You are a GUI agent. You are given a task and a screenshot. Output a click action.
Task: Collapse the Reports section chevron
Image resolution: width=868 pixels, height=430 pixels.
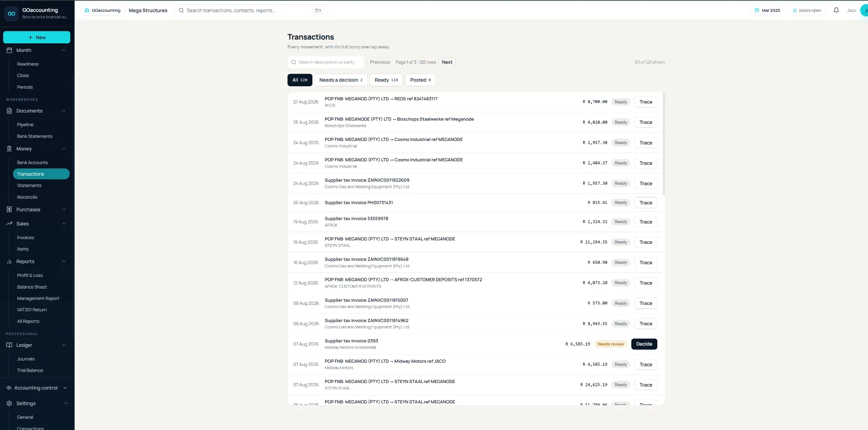coord(64,262)
